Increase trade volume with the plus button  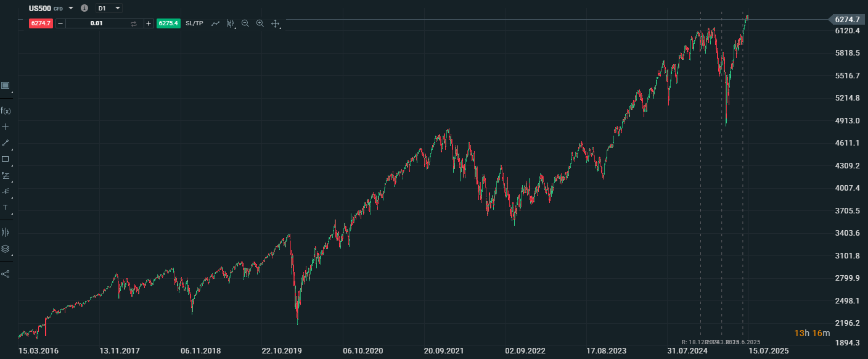tap(149, 23)
